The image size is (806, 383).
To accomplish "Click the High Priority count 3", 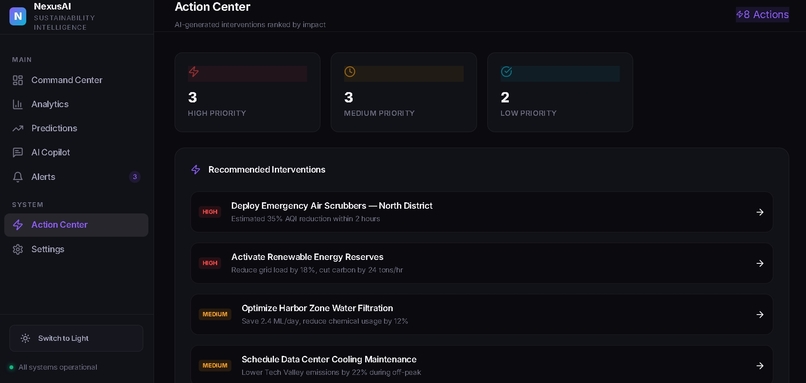I will (193, 97).
